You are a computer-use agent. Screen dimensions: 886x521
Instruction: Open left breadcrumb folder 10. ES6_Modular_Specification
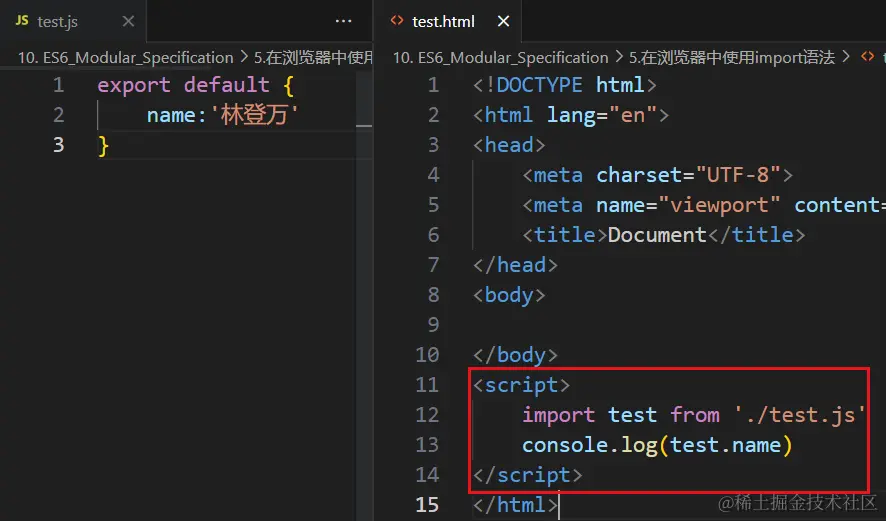tap(125, 58)
